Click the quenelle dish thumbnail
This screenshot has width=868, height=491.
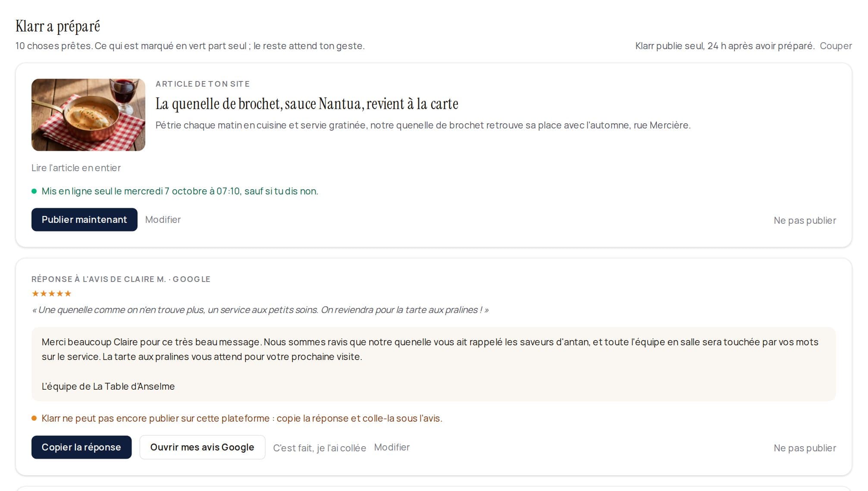tap(88, 115)
